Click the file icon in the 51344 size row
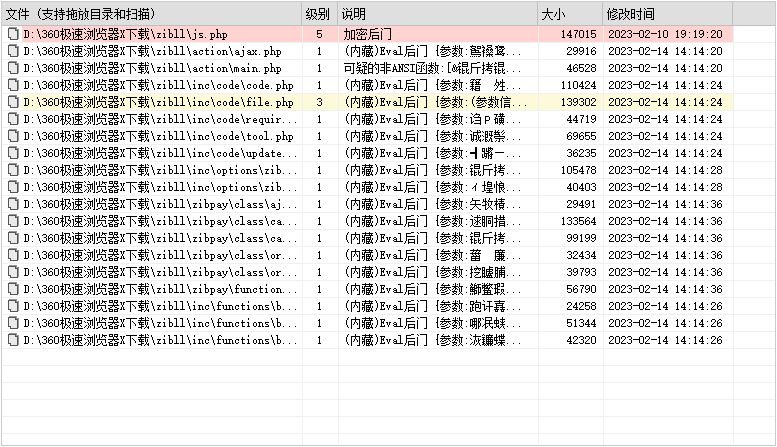This screenshot has height=447, width=777. point(13,323)
